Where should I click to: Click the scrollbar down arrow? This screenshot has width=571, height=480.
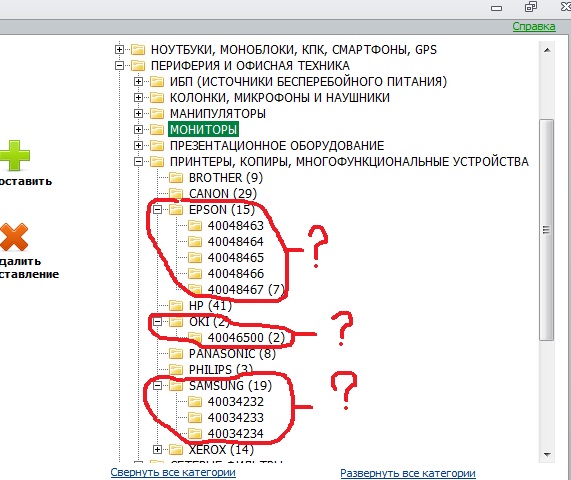tap(547, 455)
